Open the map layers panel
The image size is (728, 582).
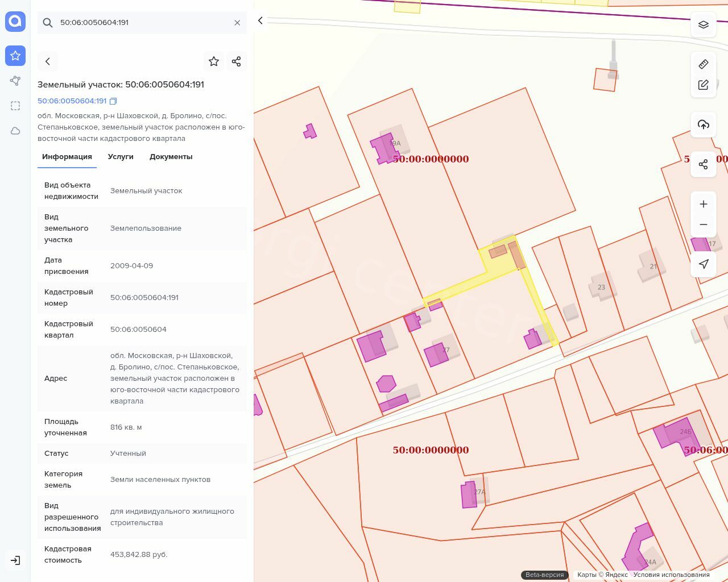(703, 25)
